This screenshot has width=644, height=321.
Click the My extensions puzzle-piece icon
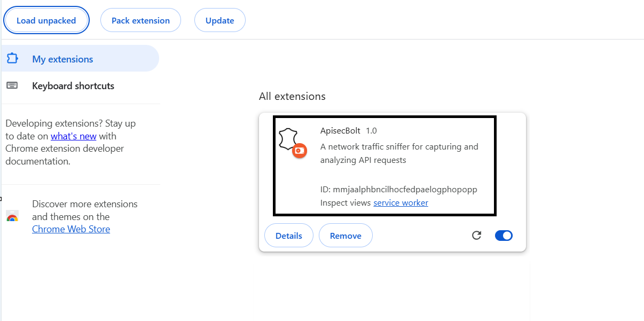pos(12,59)
